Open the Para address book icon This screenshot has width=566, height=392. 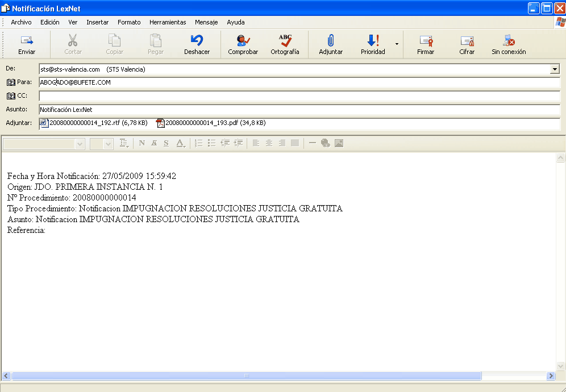click(11, 82)
